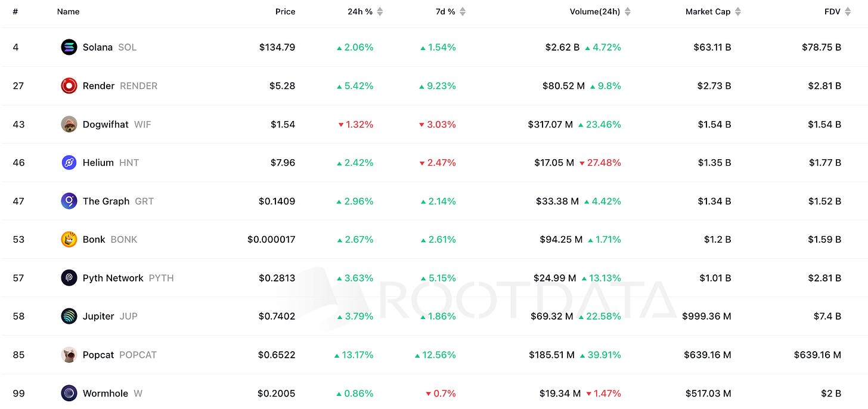Sort table by 7d % column
Image resolution: width=868 pixels, height=409 pixels.
(463, 11)
